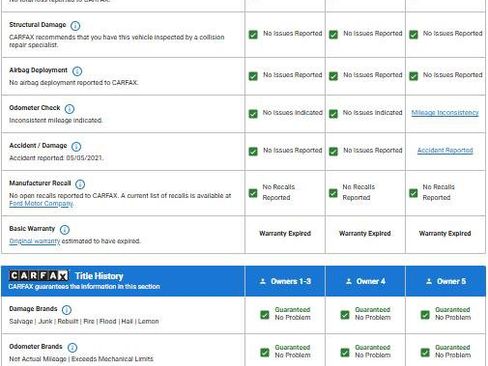Click the Damage Brands row title
The height and width of the screenshot is (366, 488).
(33, 309)
